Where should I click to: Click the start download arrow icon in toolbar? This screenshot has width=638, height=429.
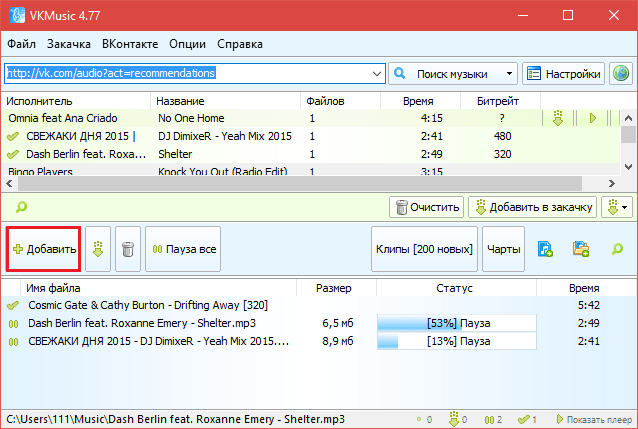tap(98, 249)
